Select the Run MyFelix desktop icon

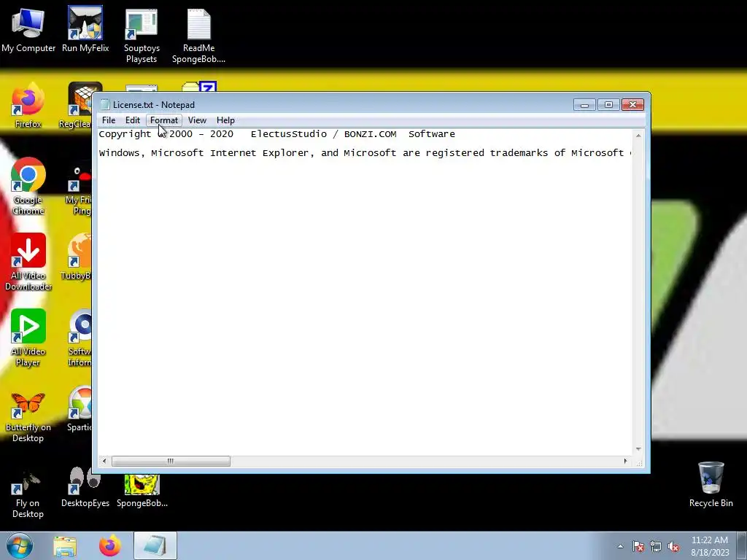click(85, 30)
